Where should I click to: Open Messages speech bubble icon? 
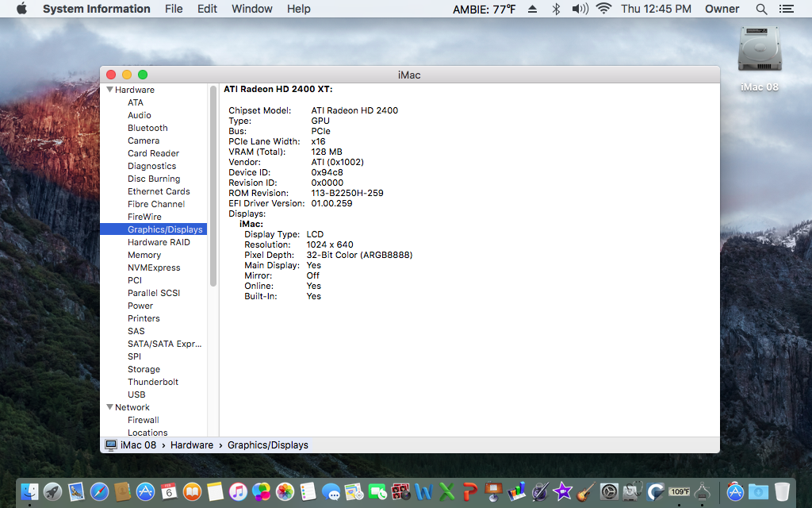coord(331,491)
